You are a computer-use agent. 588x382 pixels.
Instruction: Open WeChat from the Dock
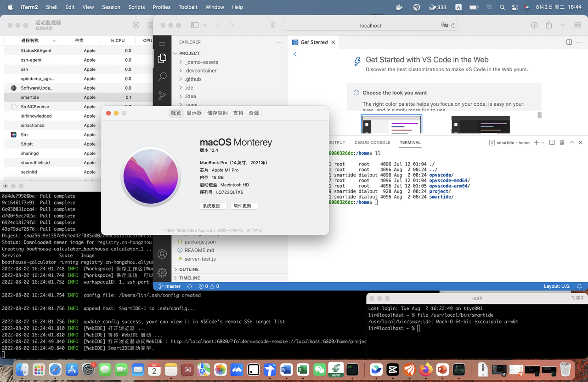[320, 369]
